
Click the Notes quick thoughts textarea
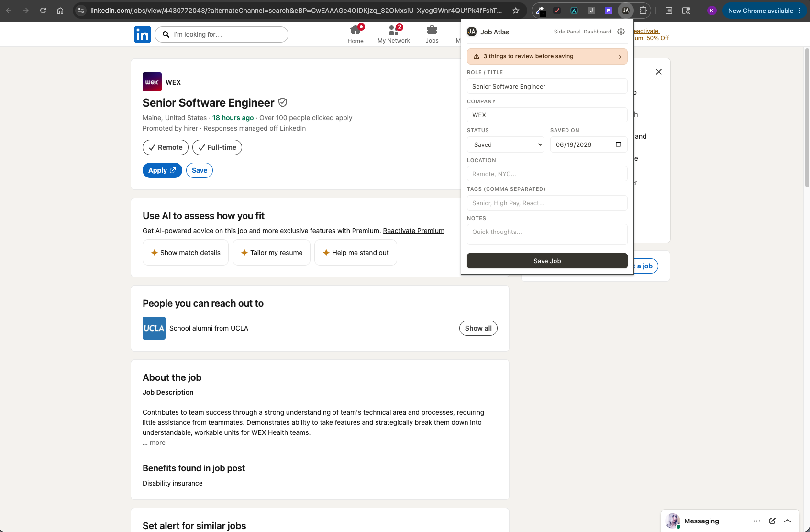(547, 234)
